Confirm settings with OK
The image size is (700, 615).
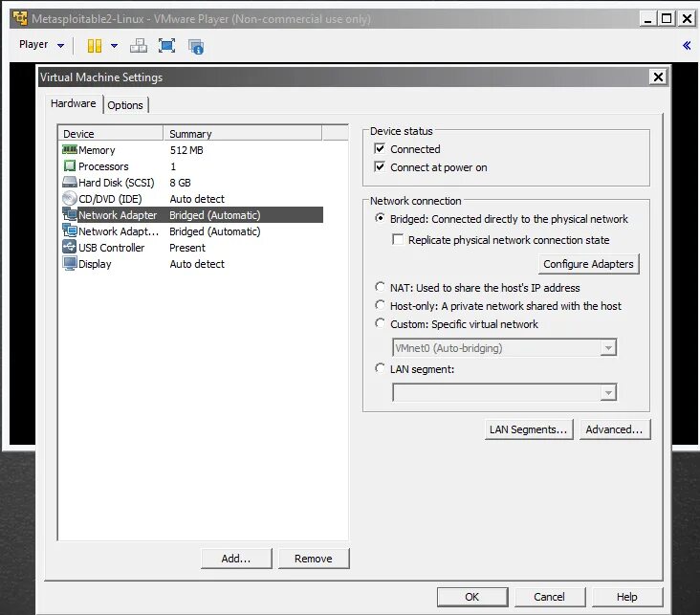coord(471,597)
